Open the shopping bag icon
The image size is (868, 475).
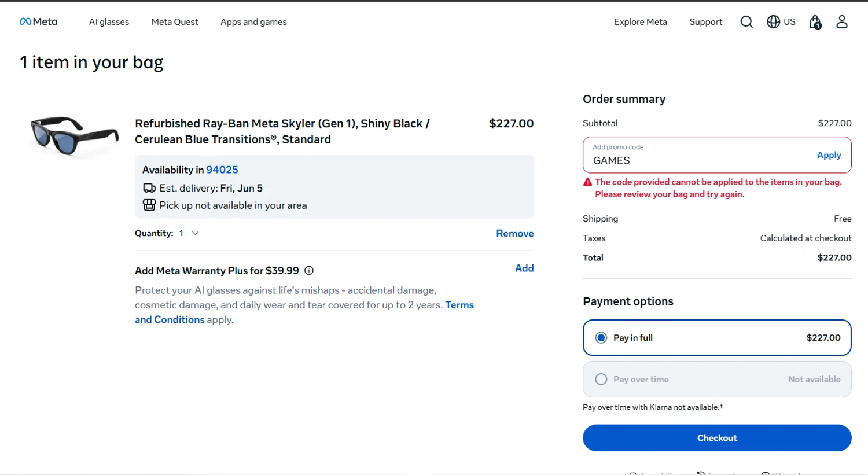(x=815, y=22)
